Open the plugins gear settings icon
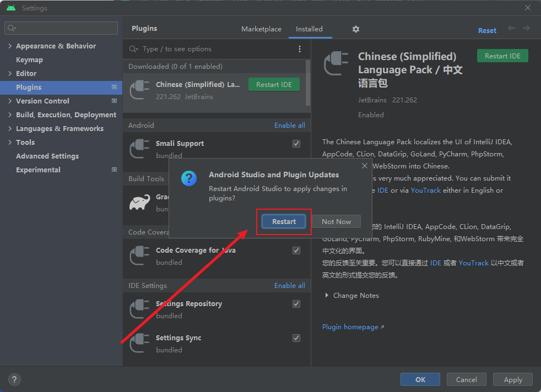The height and width of the screenshot is (392, 541). pos(356,29)
